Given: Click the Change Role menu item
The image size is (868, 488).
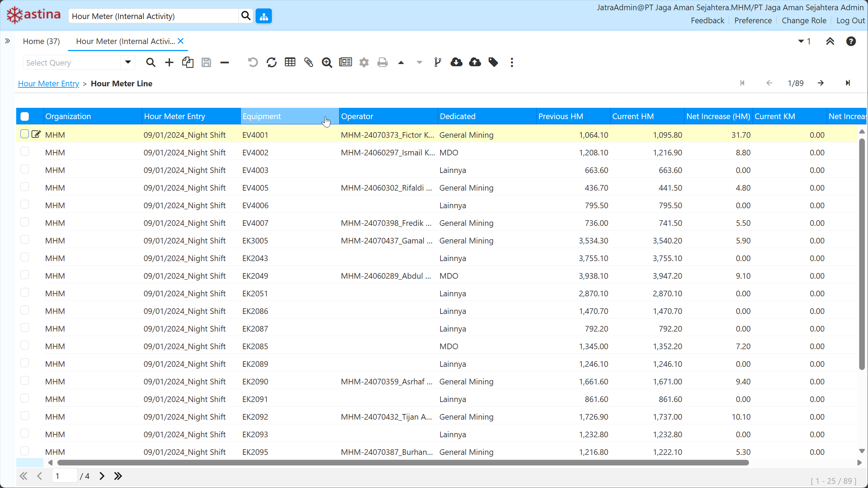Looking at the screenshot, I should tap(804, 21).
